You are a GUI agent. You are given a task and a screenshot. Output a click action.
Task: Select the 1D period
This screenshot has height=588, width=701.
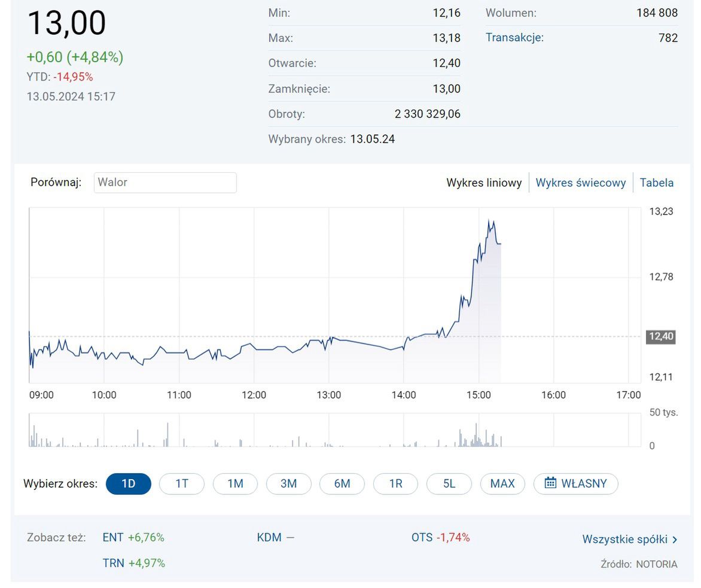[129, 483]
